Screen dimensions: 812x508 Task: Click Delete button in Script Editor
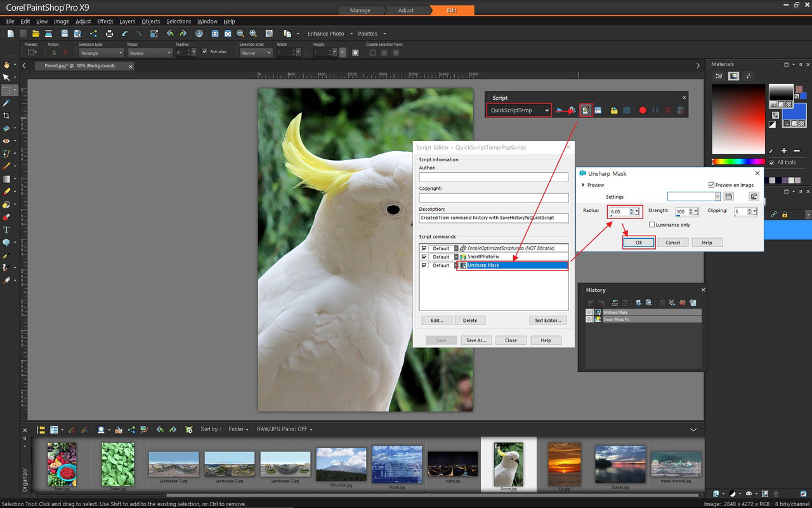click(x=470, y=320)
